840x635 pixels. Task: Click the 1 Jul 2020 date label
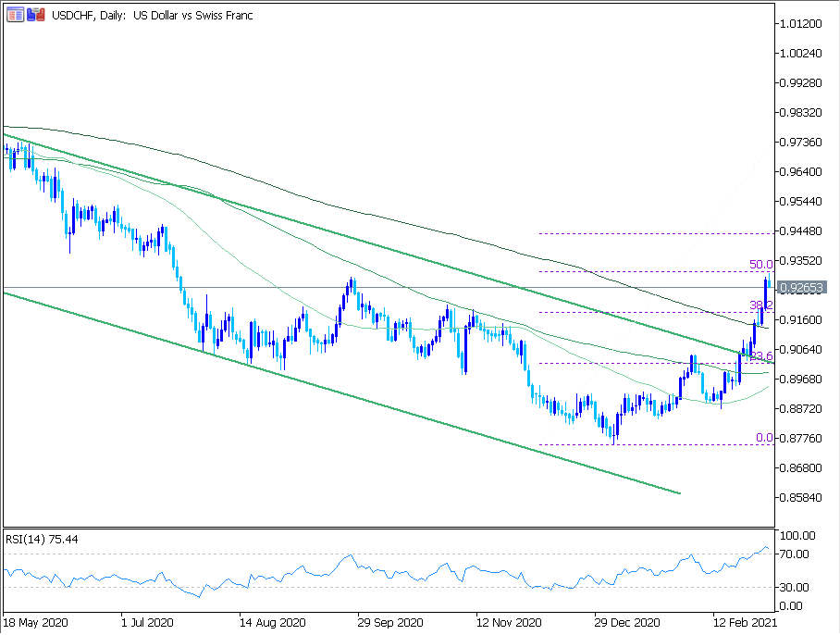click(147, 623)
